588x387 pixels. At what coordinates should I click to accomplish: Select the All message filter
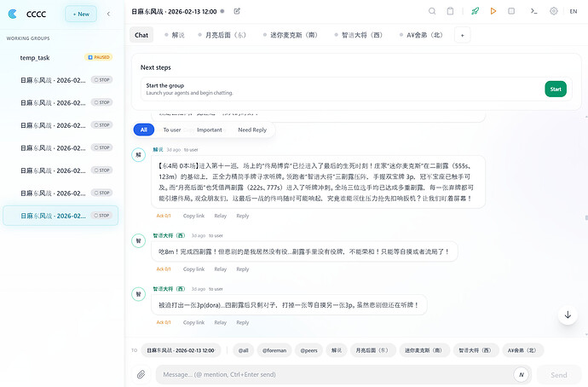pyautogui.click(x=144, y=130)
